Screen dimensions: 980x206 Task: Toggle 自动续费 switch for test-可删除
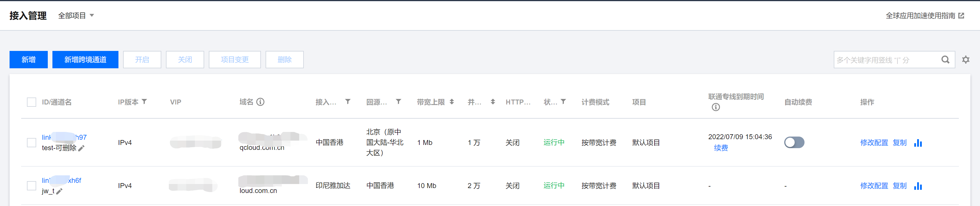794,142
